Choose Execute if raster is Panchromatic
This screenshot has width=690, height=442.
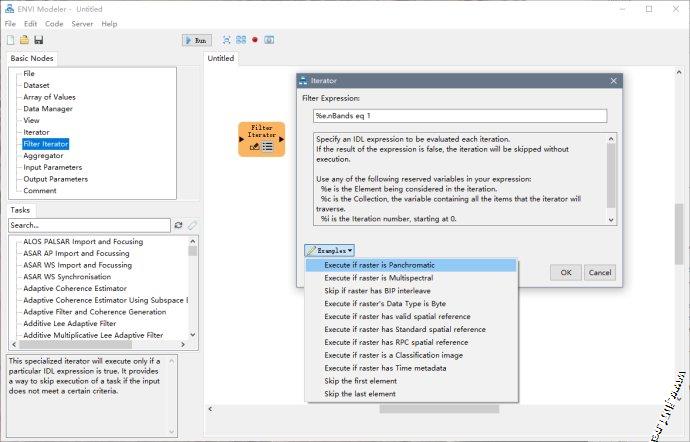411,265
